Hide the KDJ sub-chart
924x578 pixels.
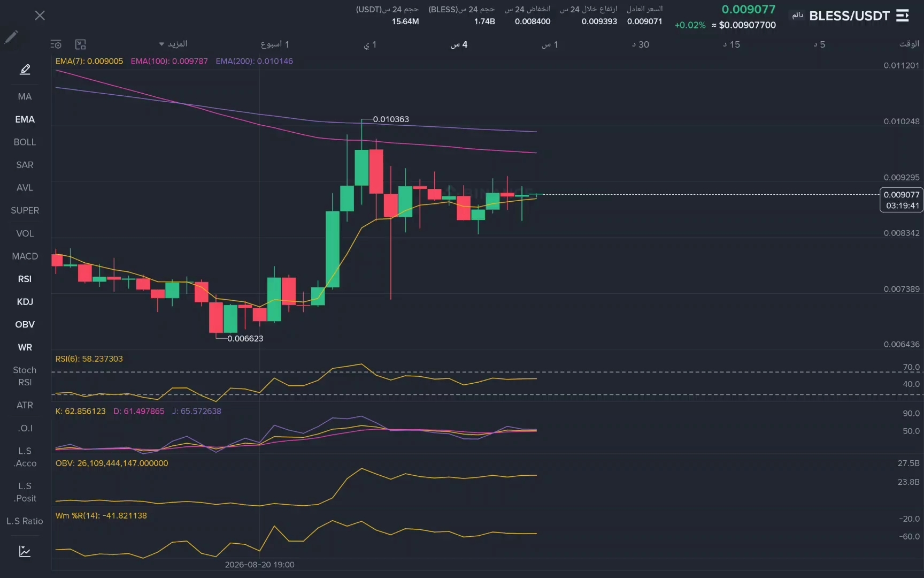point(25,302)
